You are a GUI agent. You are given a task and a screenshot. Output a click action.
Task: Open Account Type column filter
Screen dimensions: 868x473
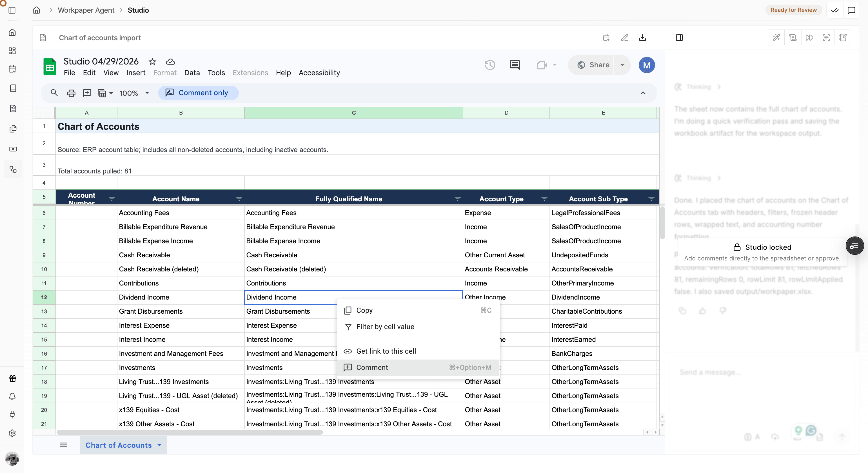pos(544,199)
